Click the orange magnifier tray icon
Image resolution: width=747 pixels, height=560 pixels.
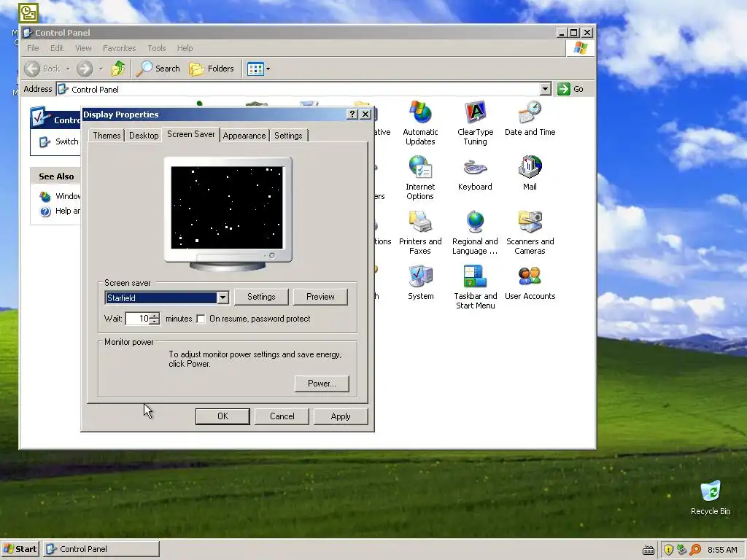point(695,550)
